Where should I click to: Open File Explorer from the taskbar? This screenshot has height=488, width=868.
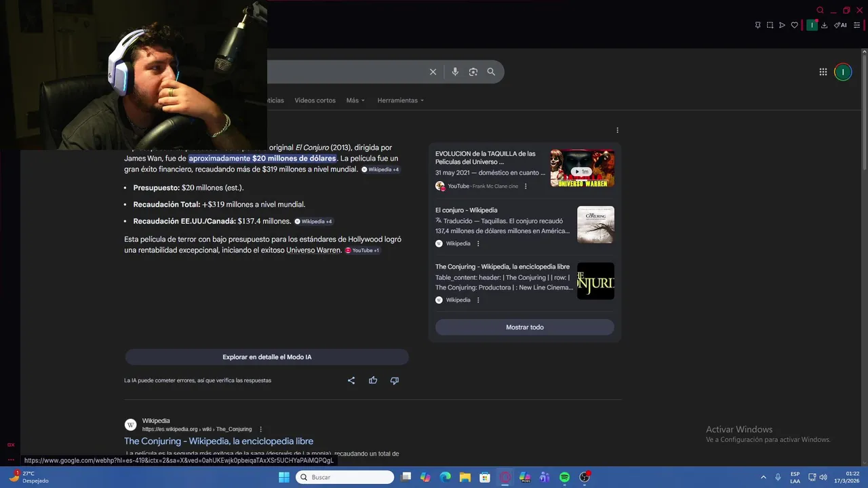click(x=465, y=477)
